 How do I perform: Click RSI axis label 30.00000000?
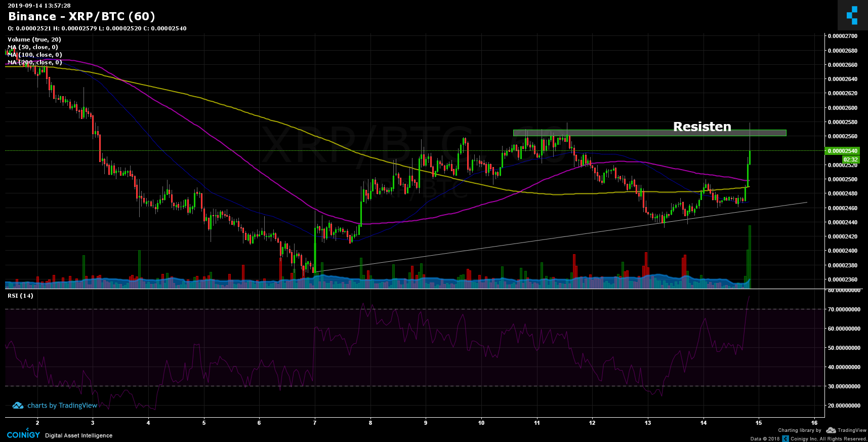844,386
